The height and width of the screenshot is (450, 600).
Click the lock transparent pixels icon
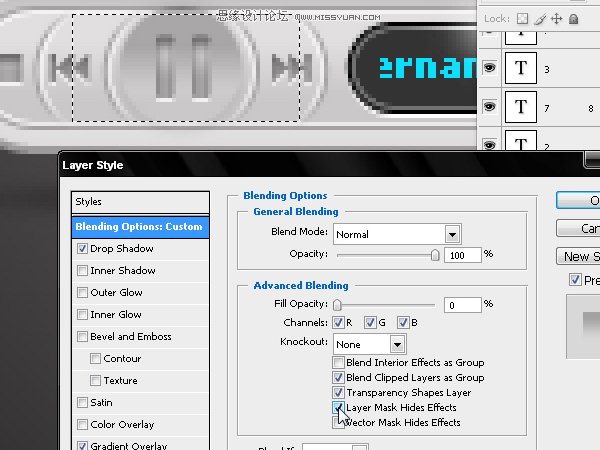(522, 19)
